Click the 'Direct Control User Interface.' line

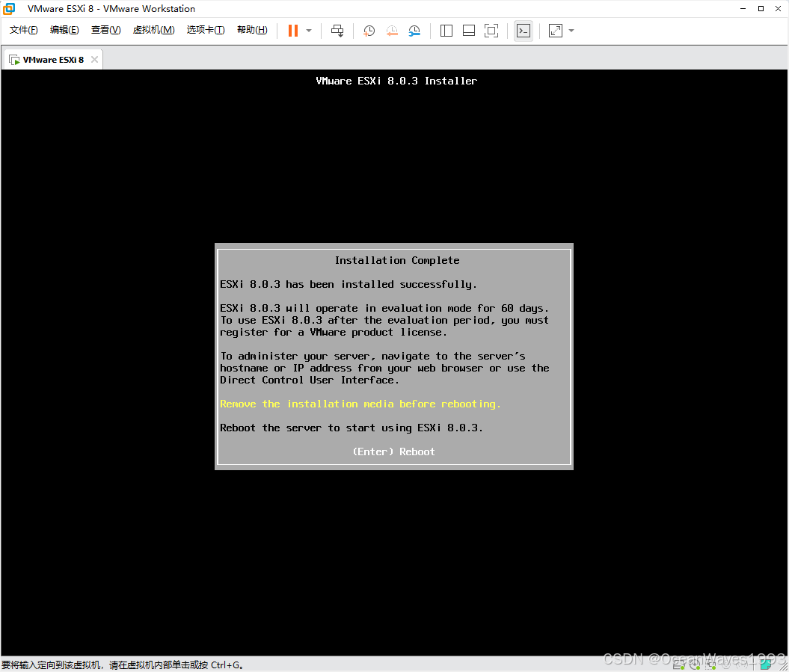(x=310, y=380)
